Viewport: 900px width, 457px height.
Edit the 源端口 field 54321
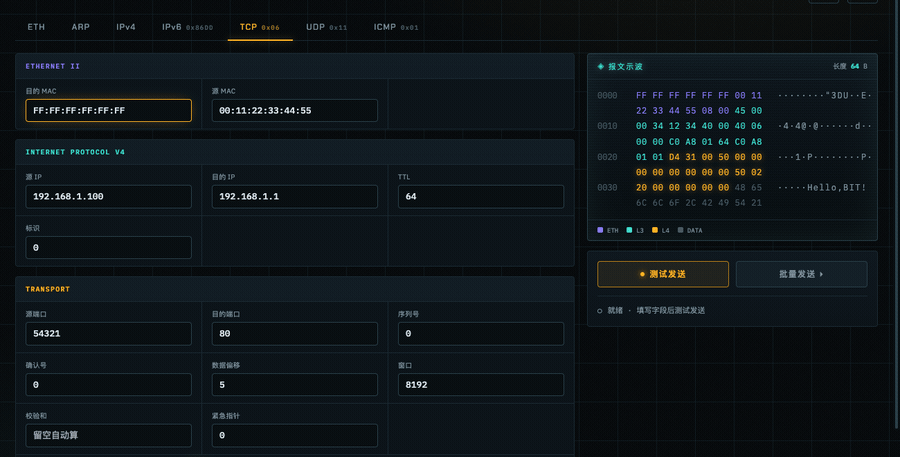(108, 334)
